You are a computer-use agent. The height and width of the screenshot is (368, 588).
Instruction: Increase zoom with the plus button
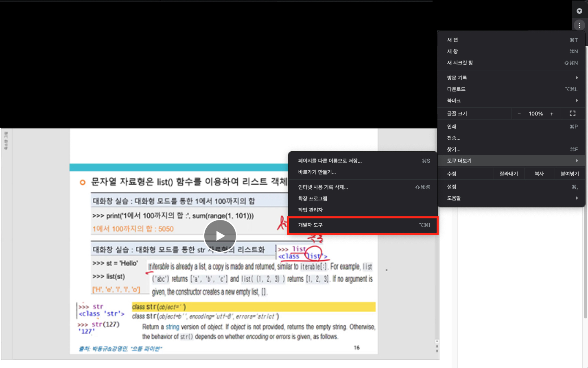[x=552, y=114]
